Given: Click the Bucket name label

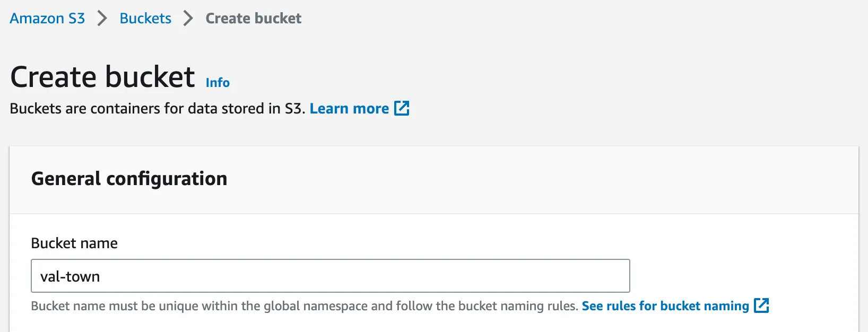Looking at the screenshot, I should click(x=74, y=243).
